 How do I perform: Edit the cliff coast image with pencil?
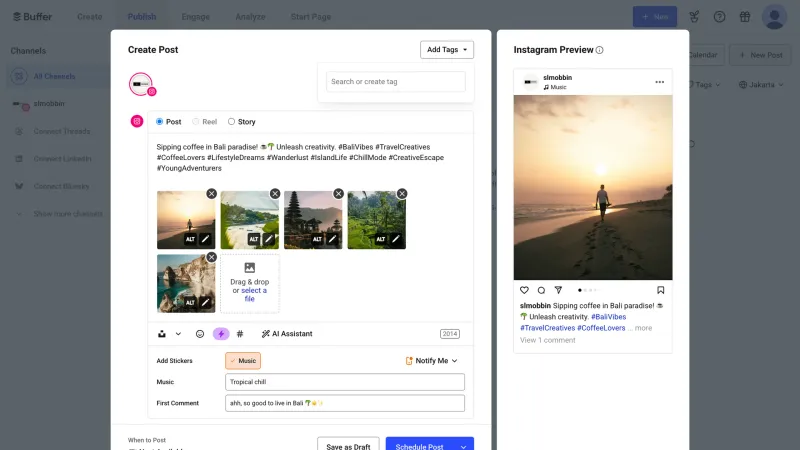coord(205,303)
